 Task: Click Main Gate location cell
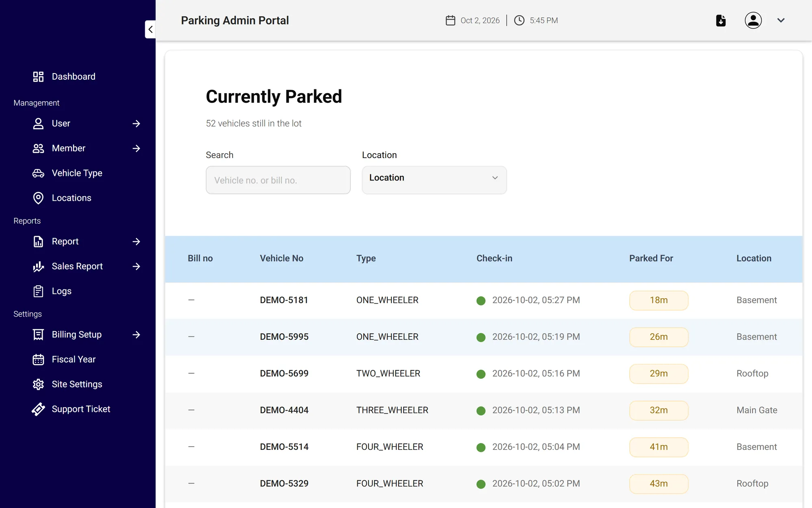(x=757, y=410)
